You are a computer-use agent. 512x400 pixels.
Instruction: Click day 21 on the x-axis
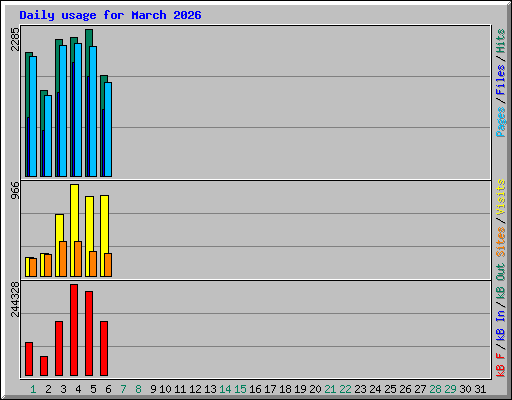pos(330,389)
